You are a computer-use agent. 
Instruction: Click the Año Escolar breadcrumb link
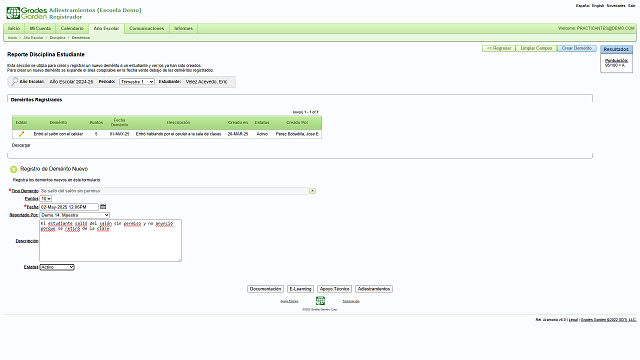point(33,38)
